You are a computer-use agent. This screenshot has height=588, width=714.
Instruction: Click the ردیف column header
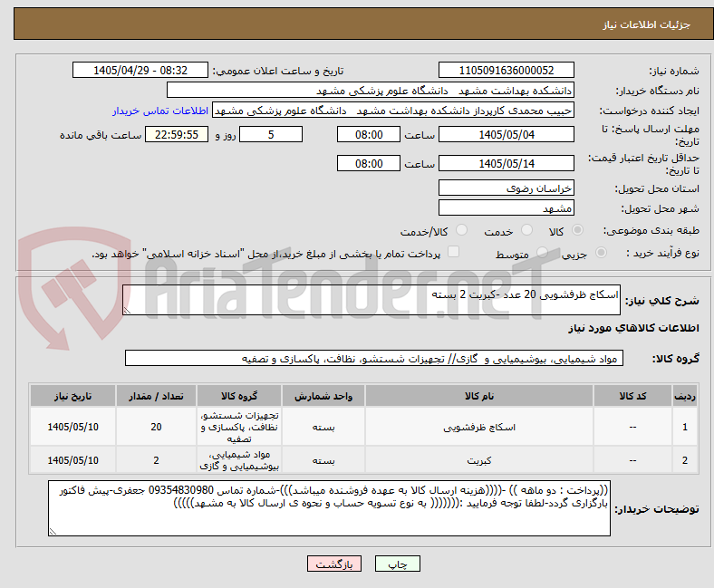click(684, 396)
